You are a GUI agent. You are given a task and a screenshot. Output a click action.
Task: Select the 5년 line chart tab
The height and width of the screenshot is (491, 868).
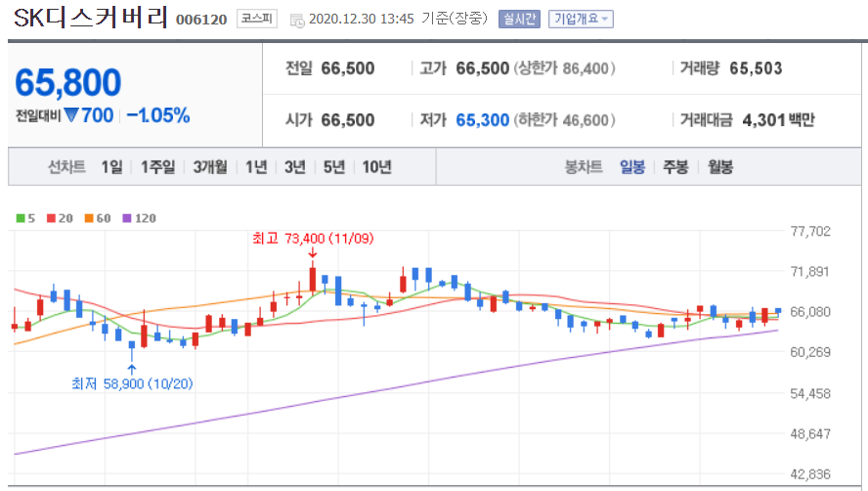(x=333, y=166)
